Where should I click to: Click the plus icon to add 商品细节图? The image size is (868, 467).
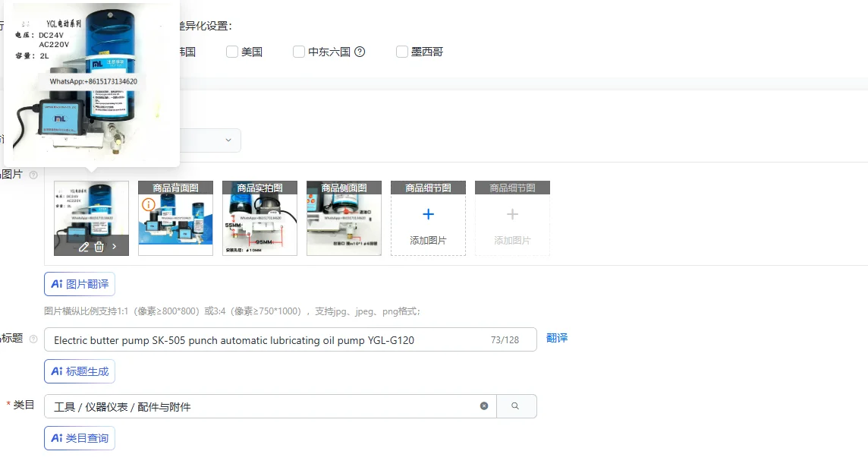(x=428, y=214)
